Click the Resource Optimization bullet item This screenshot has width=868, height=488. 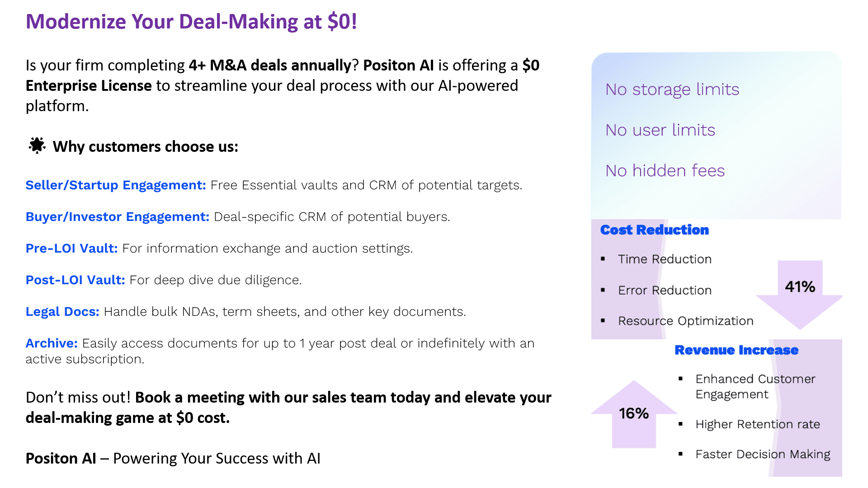pyautogui.click(x=685, y=321)
